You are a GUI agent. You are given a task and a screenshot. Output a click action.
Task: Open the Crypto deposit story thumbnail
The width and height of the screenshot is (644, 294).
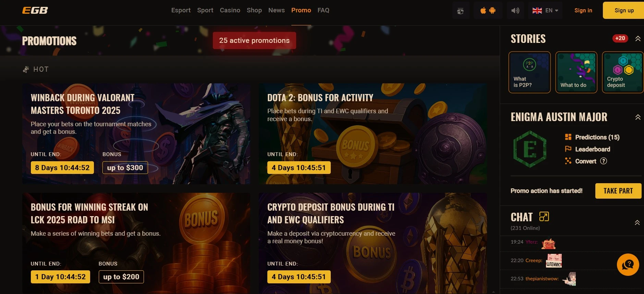pyautogui.click(x=623, y=72)
